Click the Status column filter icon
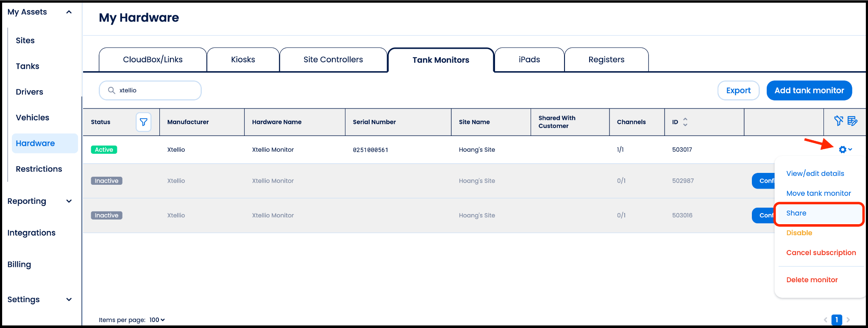 point(144,122)
